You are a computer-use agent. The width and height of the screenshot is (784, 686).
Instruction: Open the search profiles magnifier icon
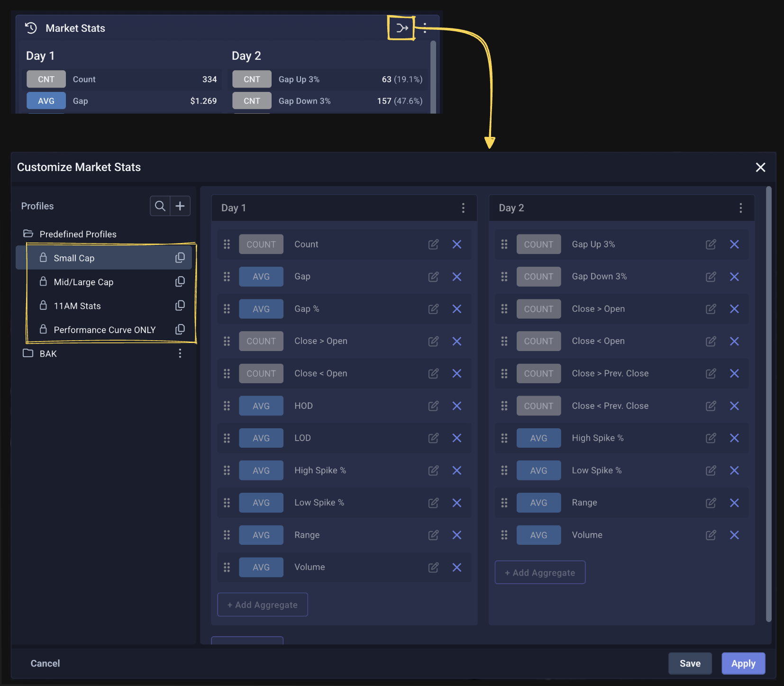(x=160, y=206)
